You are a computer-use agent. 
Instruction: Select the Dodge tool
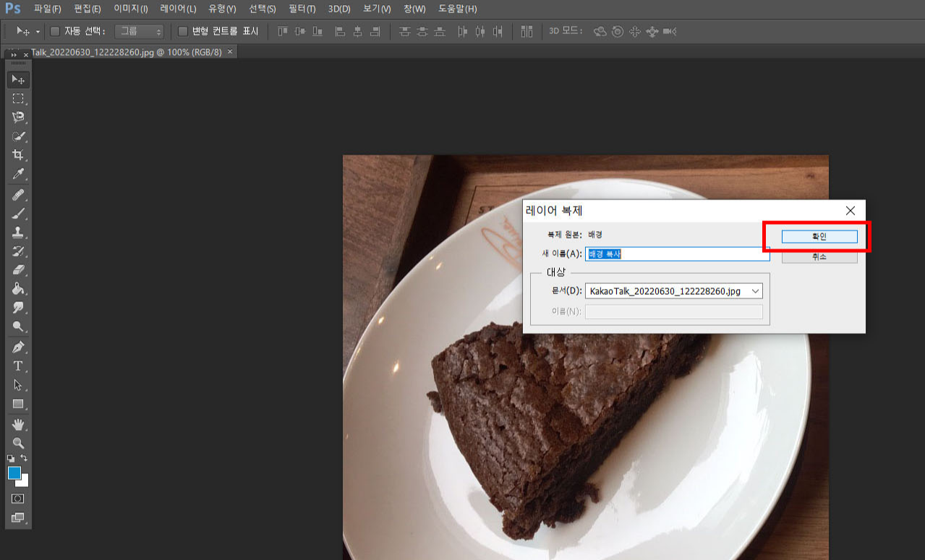tap(18, 327)
